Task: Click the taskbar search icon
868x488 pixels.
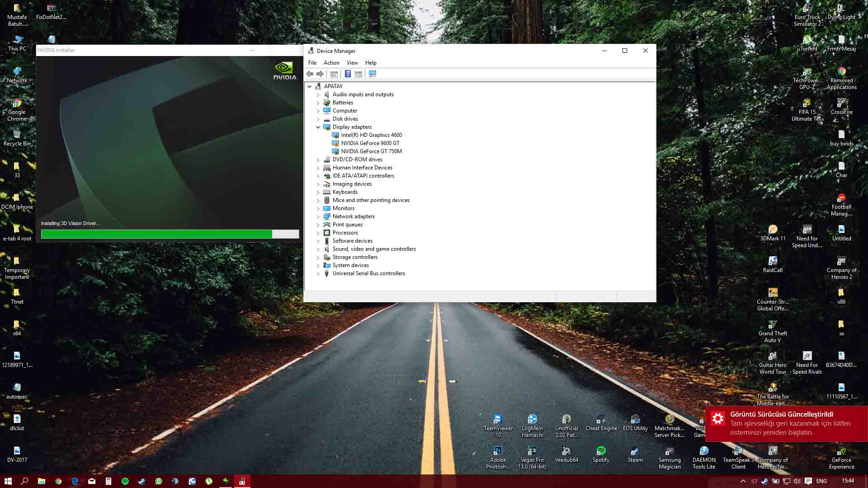Action: click(x=24, y=481)
